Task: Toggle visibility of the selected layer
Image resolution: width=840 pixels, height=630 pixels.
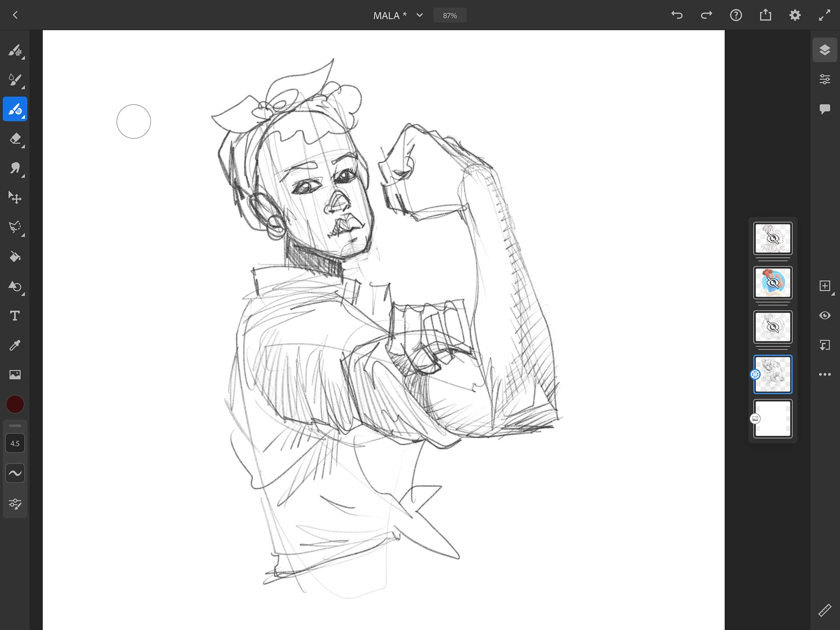Action: click(825, 316)
